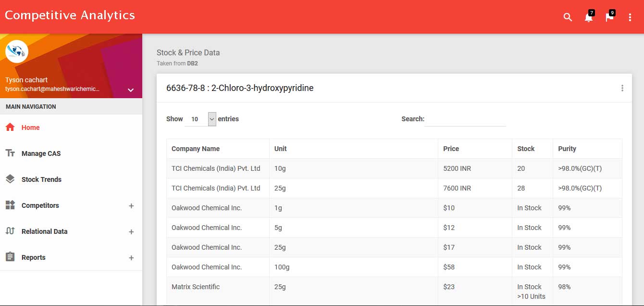Open flagged items icon with badge 9
The width and height of the screenshot is (644, 306).
(609, 17)
